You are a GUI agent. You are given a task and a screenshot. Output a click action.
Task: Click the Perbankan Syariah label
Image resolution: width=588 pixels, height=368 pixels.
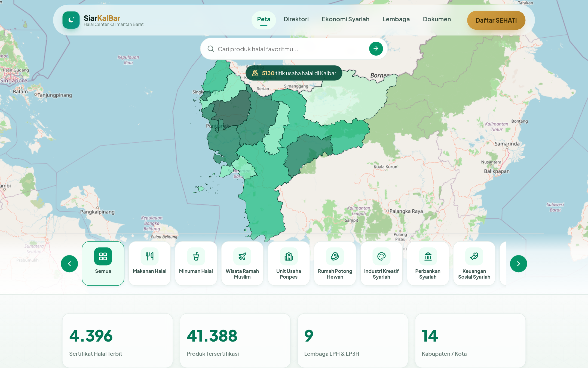click(x=428, y=274)
